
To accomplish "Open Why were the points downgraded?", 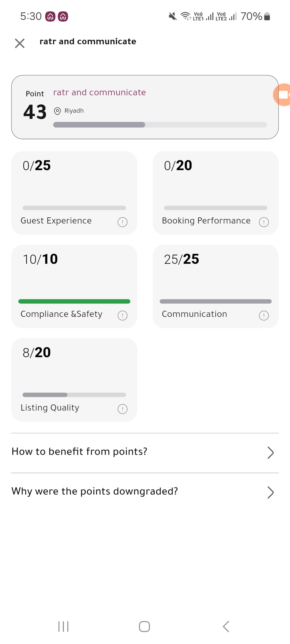I will (145, 492).
